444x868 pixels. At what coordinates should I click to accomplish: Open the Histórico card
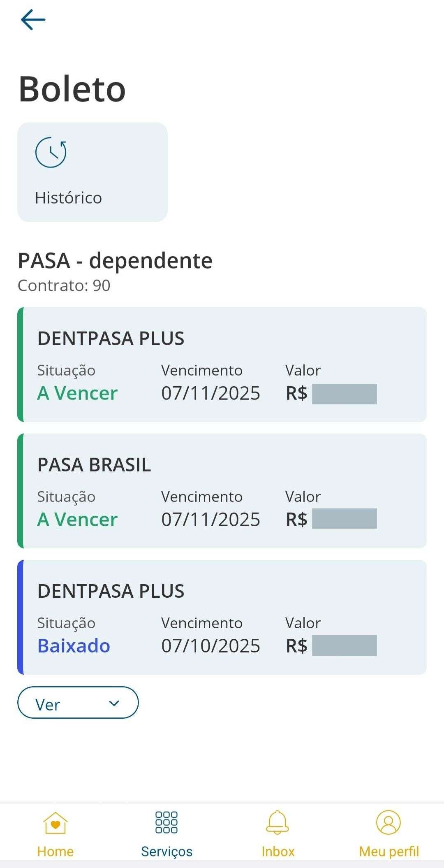92,172
